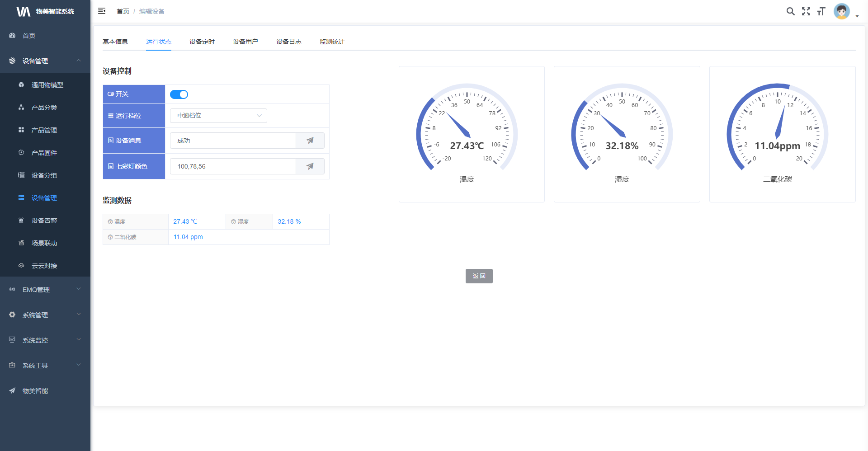Toggle the 开关 switch off

(x=179, y=94)
